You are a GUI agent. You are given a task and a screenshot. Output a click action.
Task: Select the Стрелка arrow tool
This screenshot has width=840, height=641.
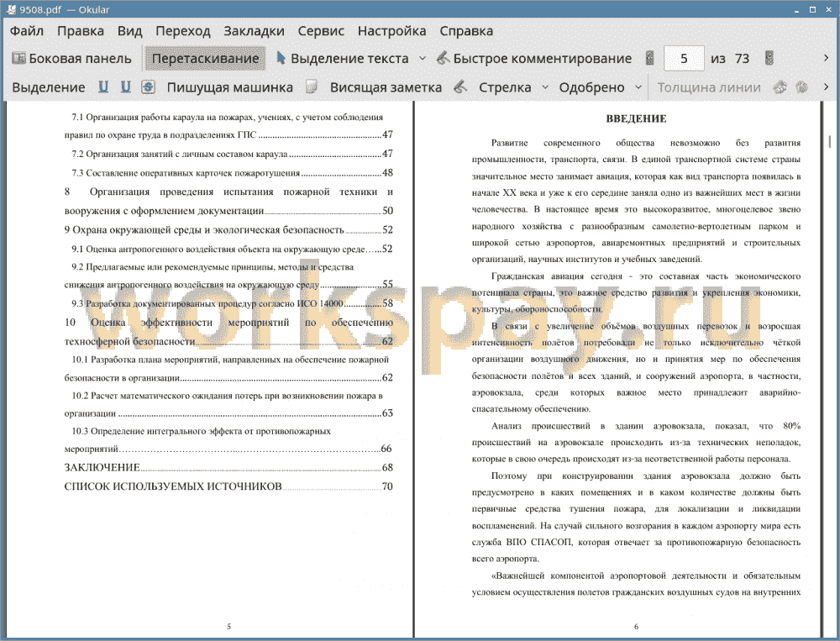click(505, 87)
